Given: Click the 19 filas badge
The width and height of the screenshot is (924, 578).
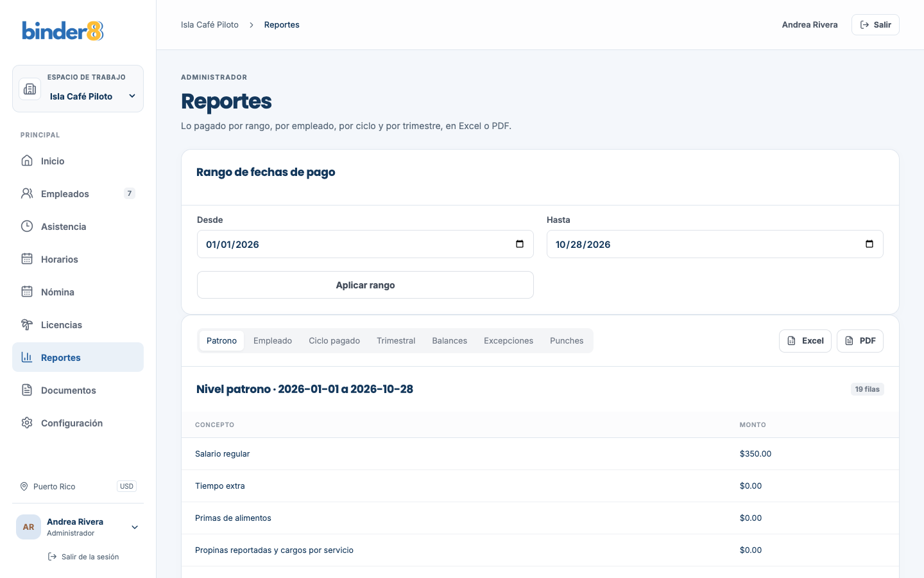Looking at the screenshot, I should click(x=867, y=389).
